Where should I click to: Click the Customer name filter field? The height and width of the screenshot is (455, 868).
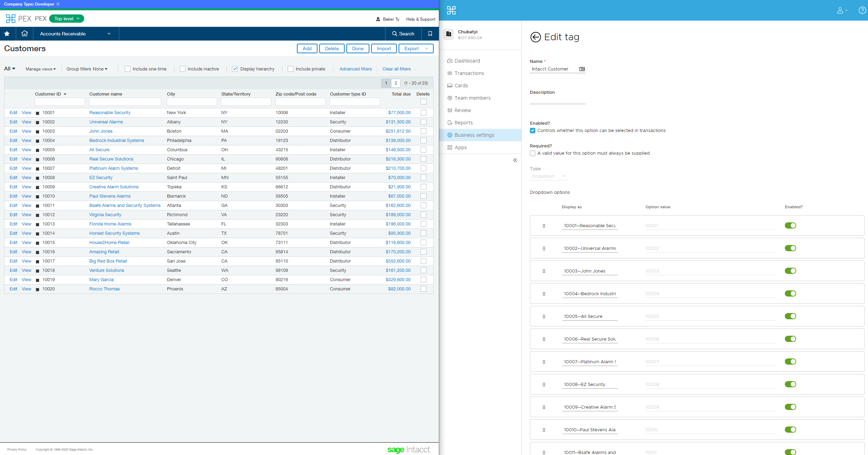125,102
